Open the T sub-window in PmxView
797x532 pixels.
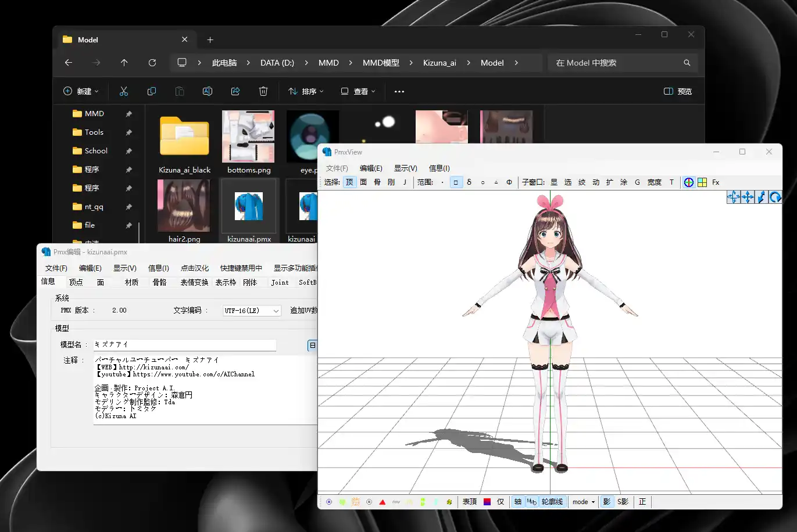[671, 182]
